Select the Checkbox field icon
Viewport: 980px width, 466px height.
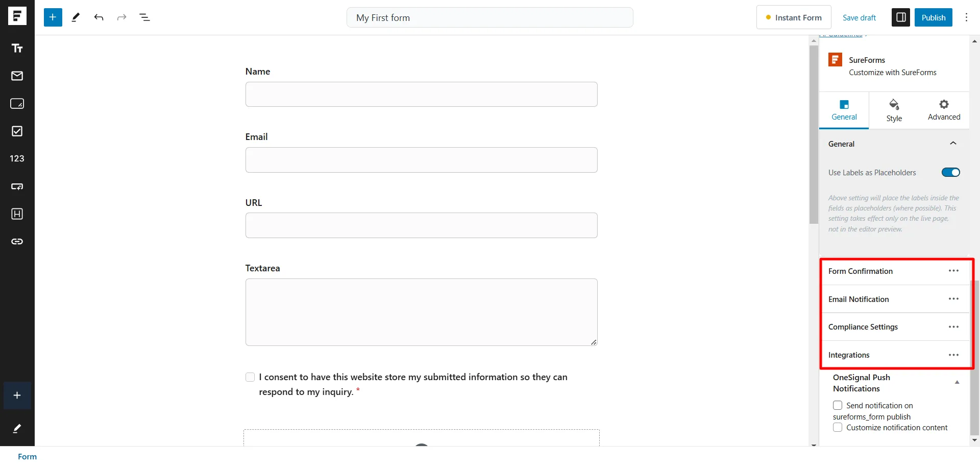(17, 131)
